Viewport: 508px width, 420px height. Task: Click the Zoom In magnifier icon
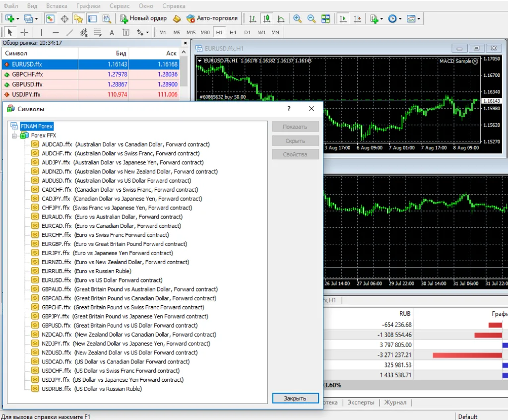click(297, 18)
